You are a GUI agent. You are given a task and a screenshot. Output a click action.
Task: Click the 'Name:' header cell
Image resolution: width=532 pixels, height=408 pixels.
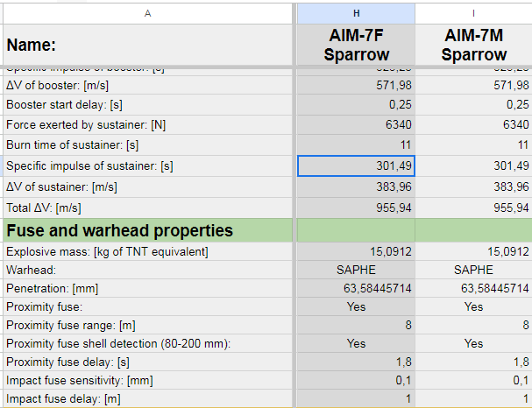(x=147, y=45)
